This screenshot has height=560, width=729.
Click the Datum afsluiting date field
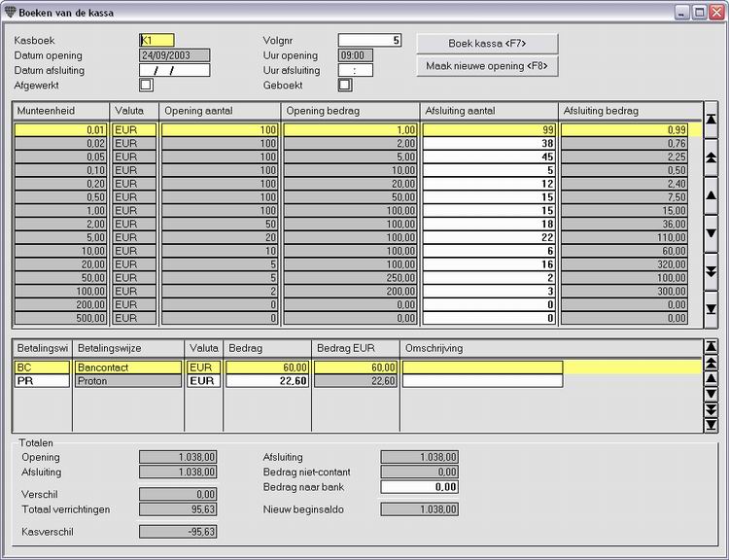coord(175,70)
